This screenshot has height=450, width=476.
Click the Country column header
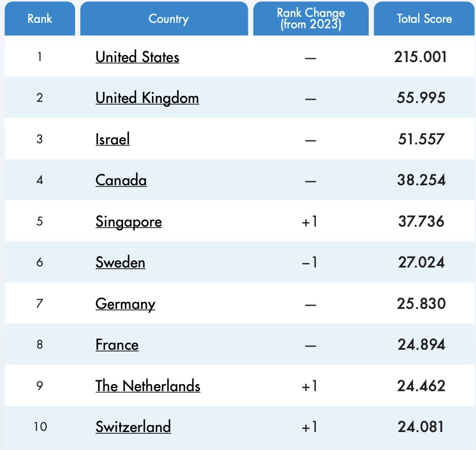[168, 19]
